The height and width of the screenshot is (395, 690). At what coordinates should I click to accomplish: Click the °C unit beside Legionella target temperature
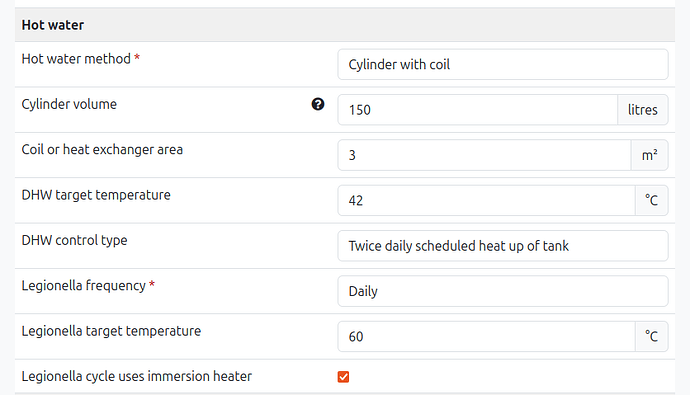click(652, 336)
